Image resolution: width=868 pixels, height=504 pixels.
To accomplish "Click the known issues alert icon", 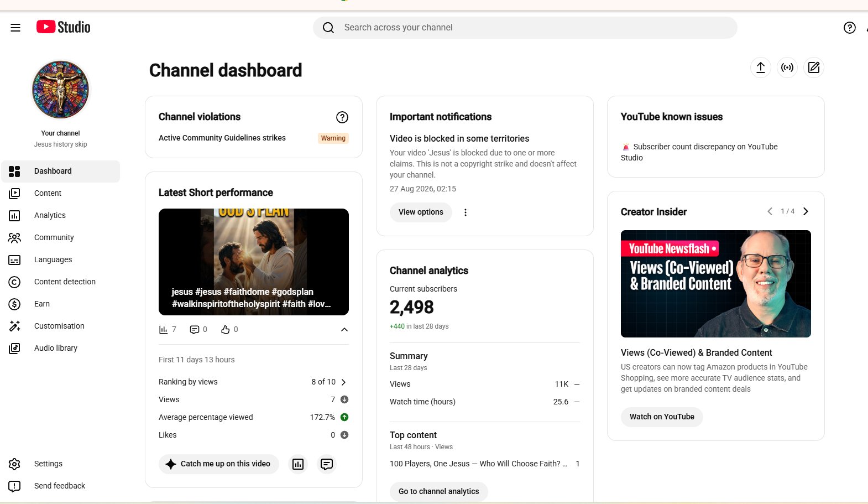I will (x=625, y=147).
